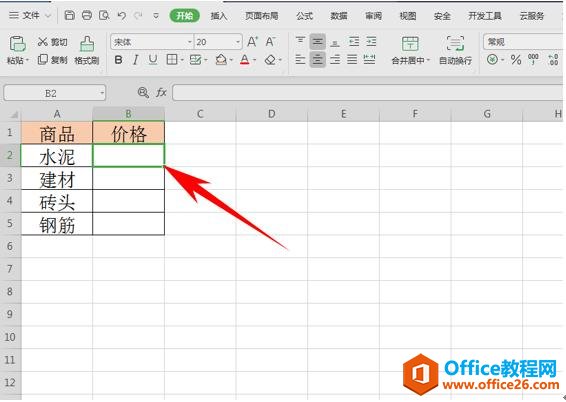Align cell text to the left

pyautogui.click(x=300, y=60)
